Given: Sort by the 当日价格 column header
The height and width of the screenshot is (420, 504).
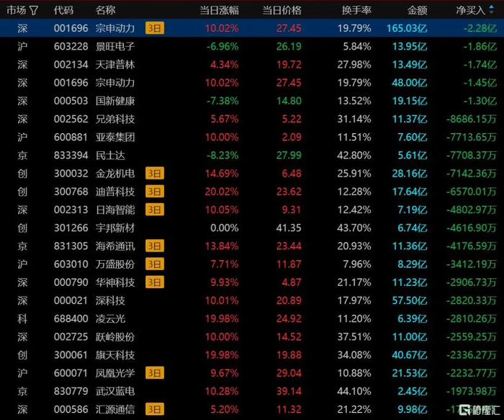Looking at the screenshot, I should coord(282,10).
